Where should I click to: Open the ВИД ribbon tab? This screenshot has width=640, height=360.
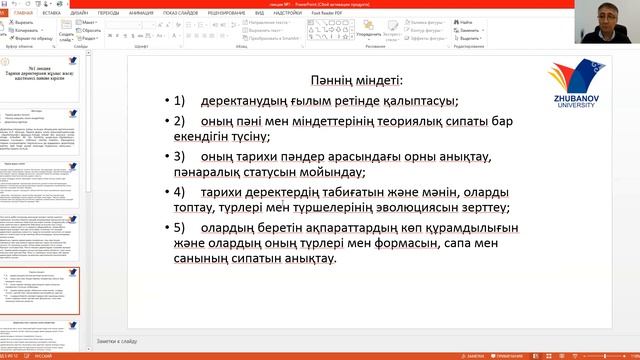tap(260, 13)
